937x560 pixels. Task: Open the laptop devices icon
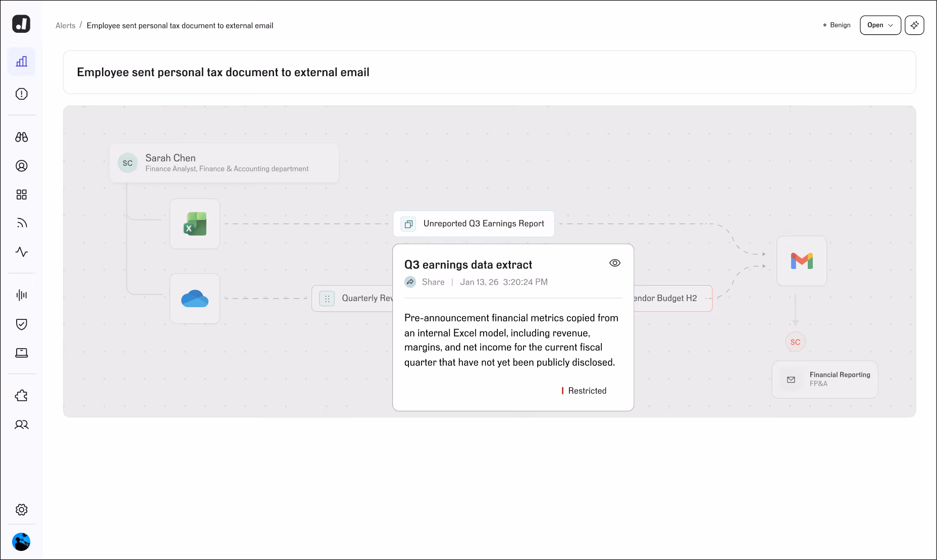(x=21, y=353)
